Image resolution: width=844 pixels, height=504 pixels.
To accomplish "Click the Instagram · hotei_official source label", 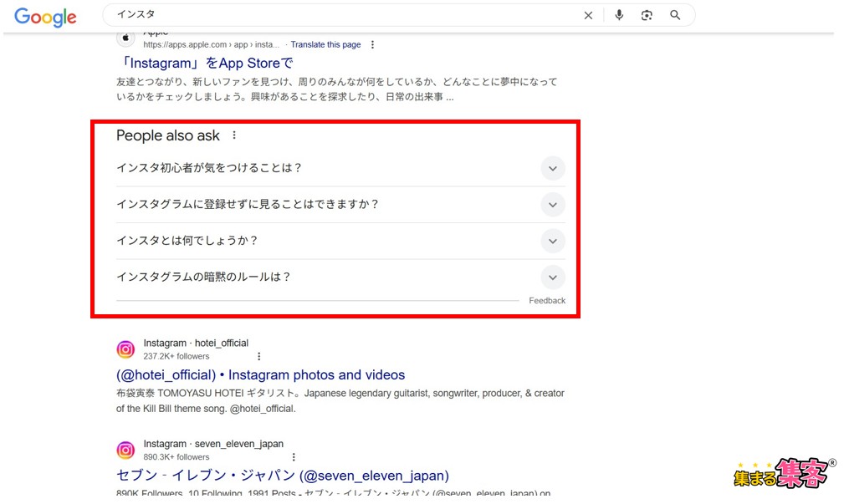I will tap(196, 344).
